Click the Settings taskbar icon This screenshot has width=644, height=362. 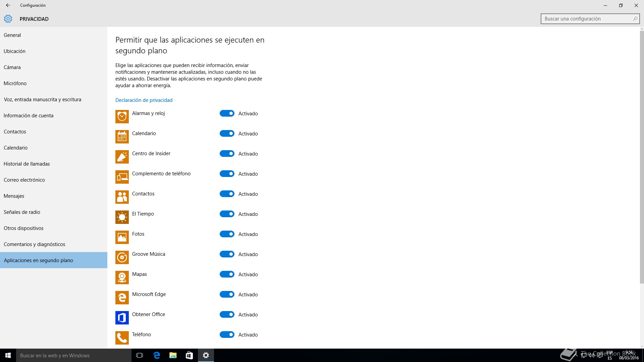206,355
